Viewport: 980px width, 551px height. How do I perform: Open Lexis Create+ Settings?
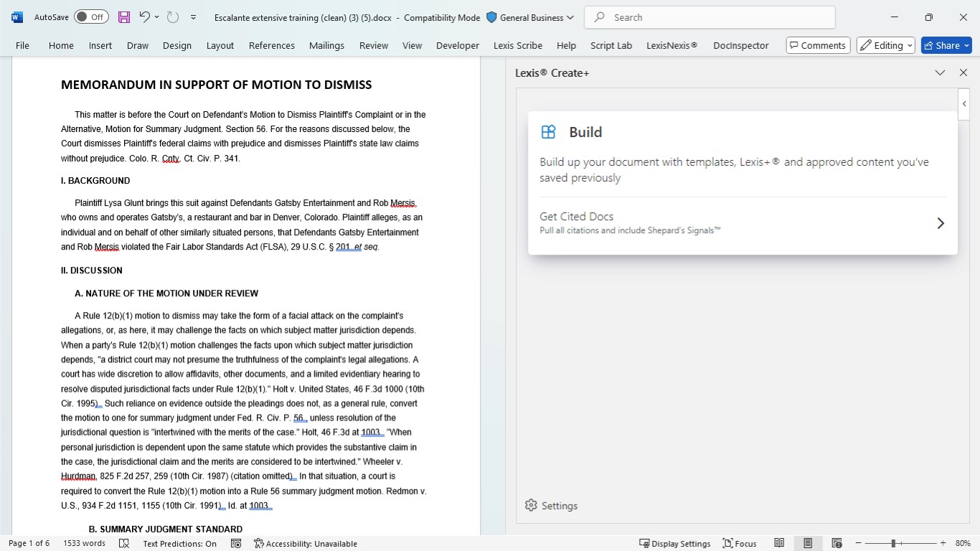tap(551, 506)
